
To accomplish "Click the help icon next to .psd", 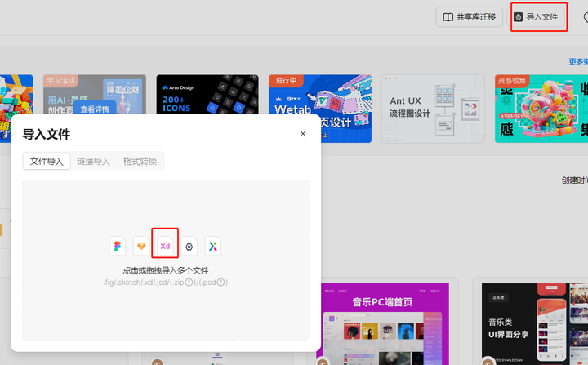I will [x=220, y=282].
